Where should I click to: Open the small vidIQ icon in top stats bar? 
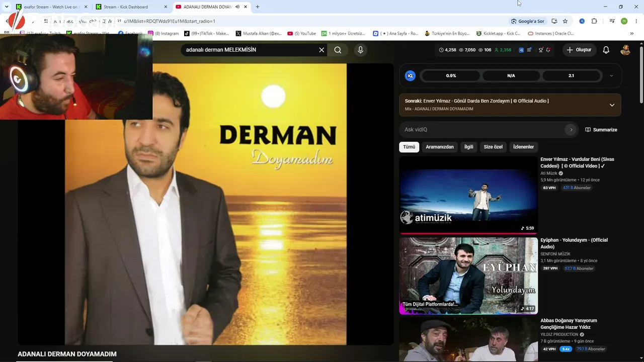521,50
